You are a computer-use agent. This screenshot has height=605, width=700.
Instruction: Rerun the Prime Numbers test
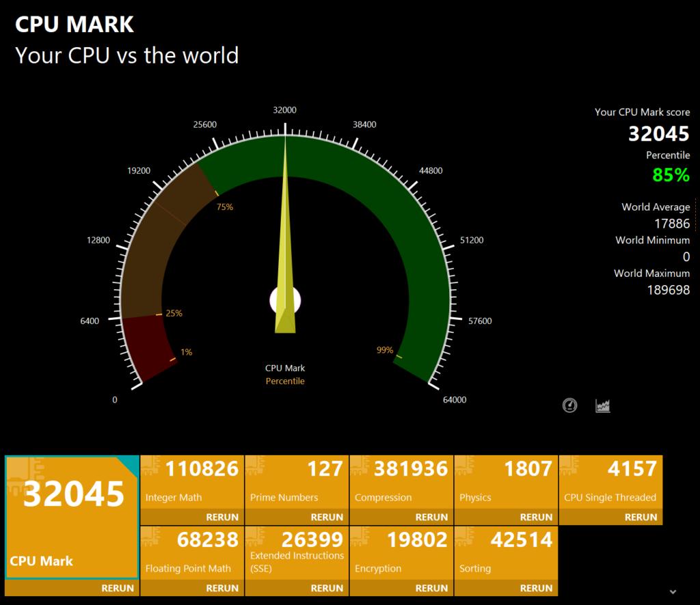click(327, 517)
